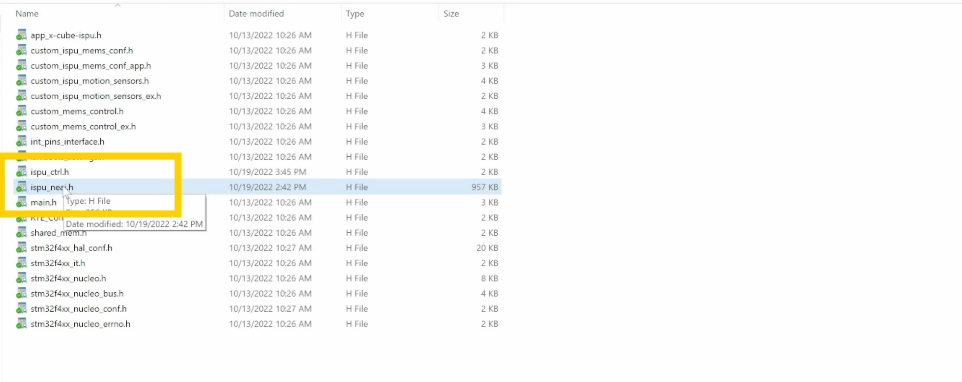Select the file name stm32f4xx_hal_conf.h
Image resolution: width=962 pixels, height=382 pixels.
72,248
